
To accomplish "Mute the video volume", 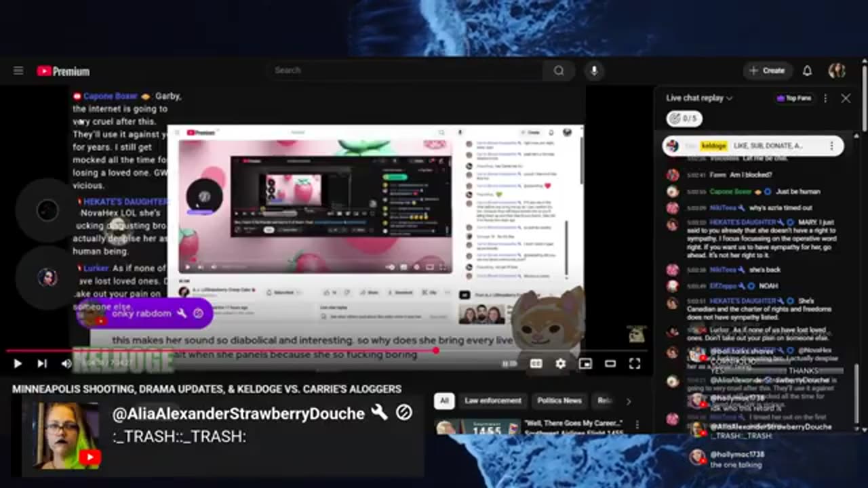I will pyautogui.click(x=66, y=364).
